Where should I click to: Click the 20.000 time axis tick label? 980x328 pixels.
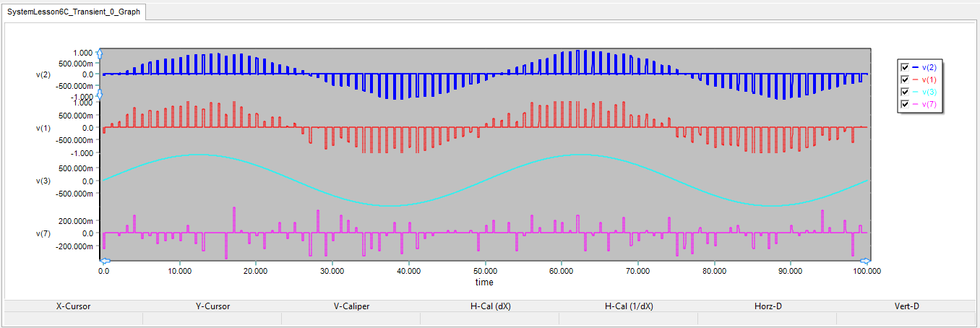point(256,272)
